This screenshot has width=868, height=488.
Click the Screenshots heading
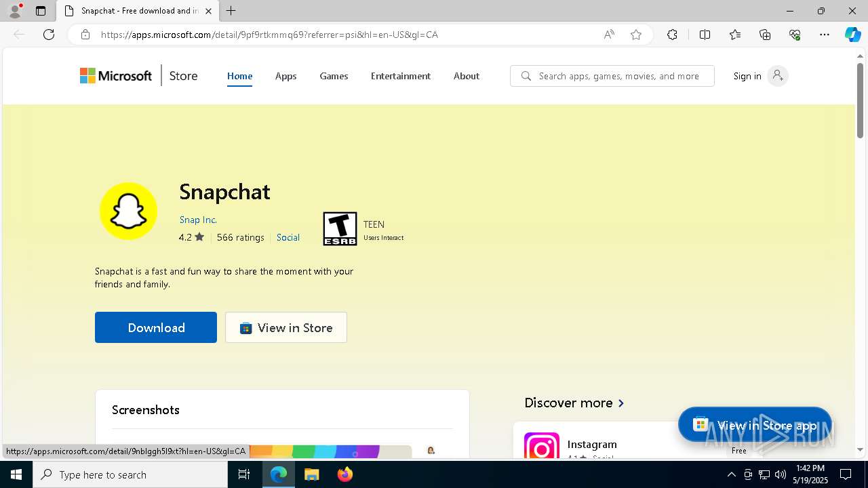[x=146, y=410]
